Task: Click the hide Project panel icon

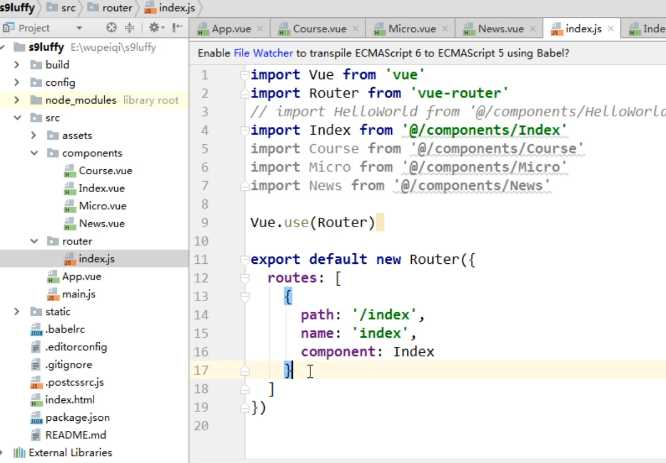Action: (x=177, y=28)
